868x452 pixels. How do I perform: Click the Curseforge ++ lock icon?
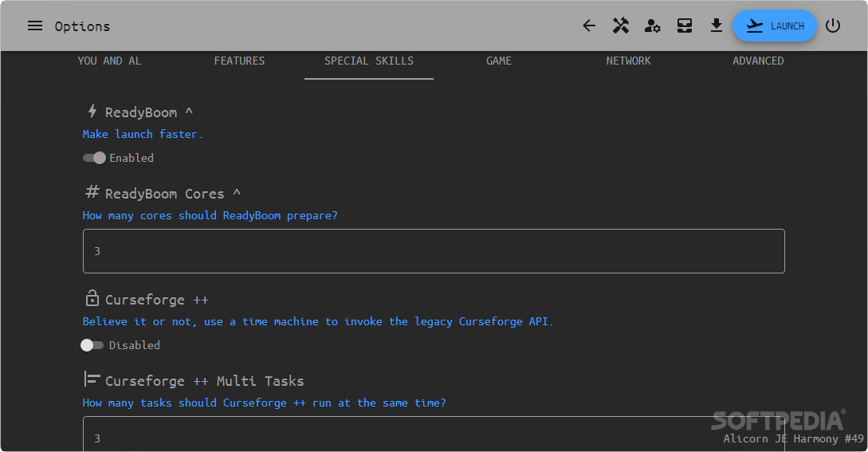click(x=92, y=298)
